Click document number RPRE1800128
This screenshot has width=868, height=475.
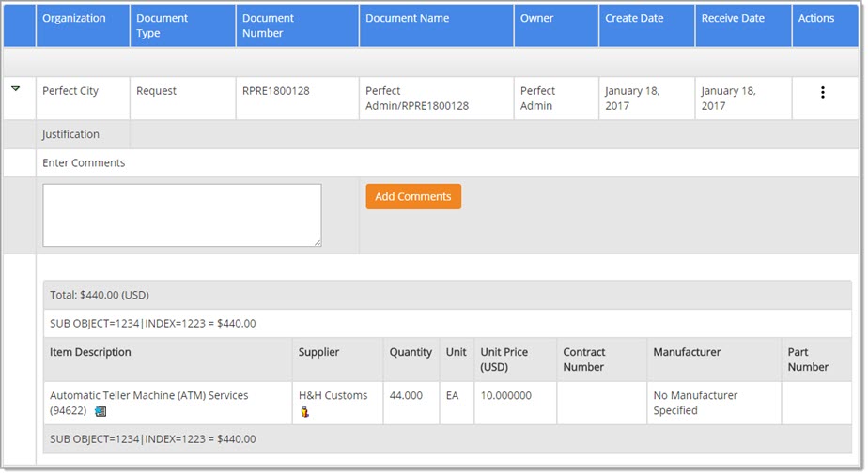coord(275,91)
